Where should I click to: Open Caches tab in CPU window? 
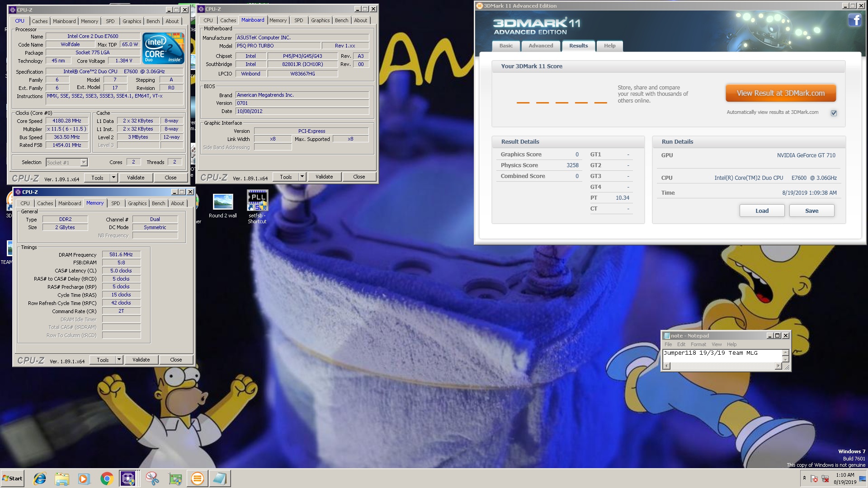[39, 21]
